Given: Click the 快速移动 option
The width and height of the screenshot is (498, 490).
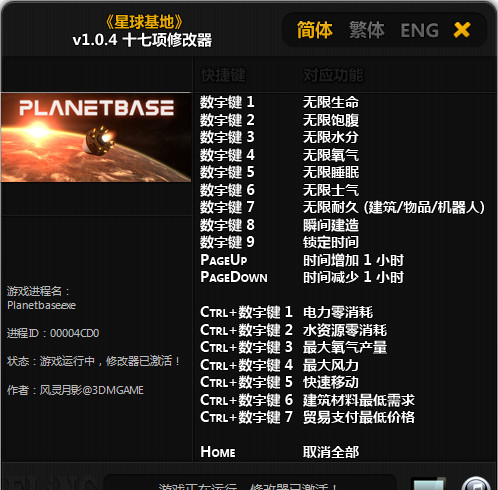Looking at the screenshot, I should click(x=331, y=382).
